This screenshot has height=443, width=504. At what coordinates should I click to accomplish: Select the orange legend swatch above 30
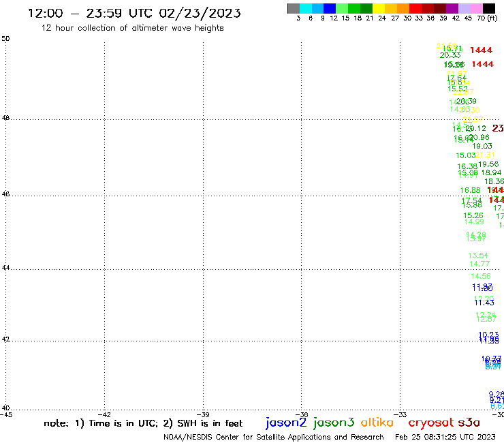click(403, 8)
